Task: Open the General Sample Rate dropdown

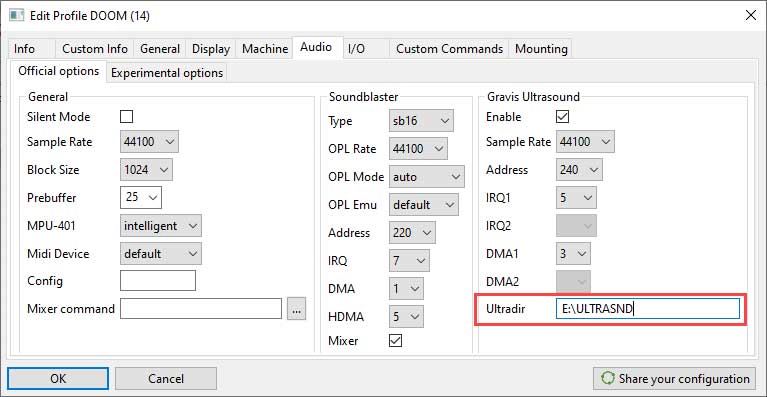Action: point(149,142)
